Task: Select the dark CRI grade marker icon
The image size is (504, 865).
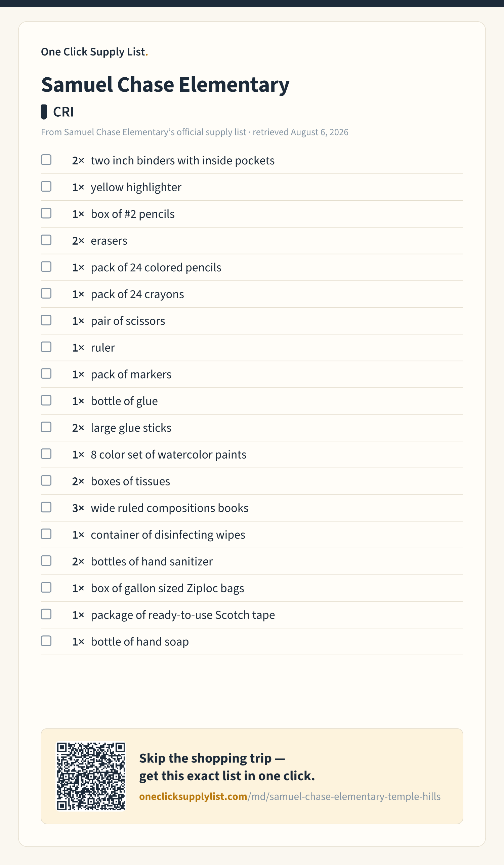Action: 44,112
